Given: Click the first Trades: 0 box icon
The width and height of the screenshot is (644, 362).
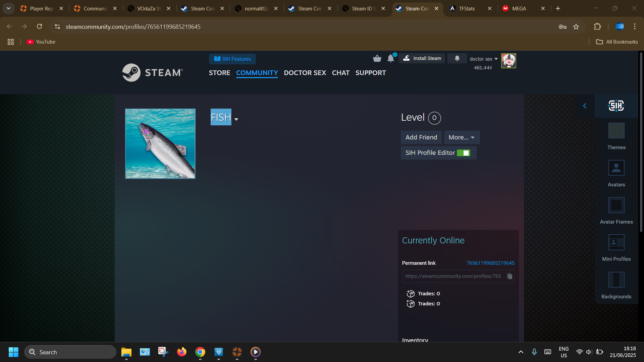Looking at the screenshot, I should coord(411,294).
